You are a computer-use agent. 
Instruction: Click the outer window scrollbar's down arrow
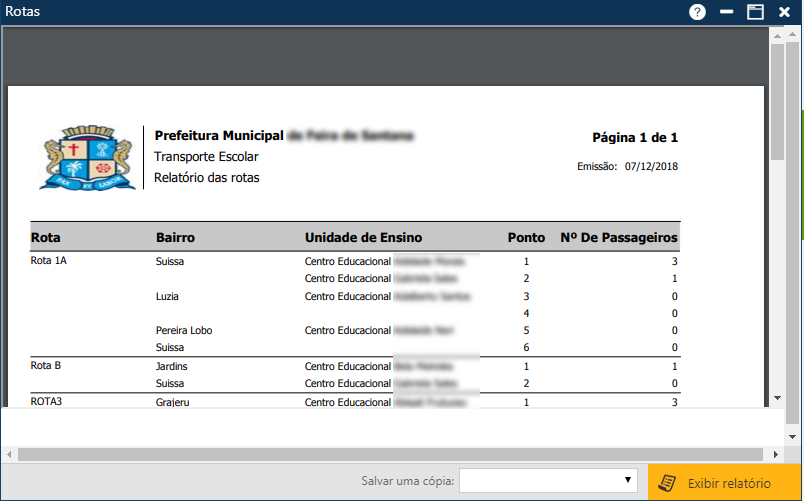click(x=792, y=437)
